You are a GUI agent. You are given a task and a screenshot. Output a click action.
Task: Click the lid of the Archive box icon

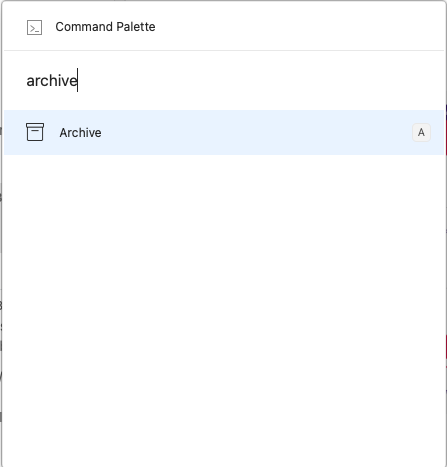(35, 125)
